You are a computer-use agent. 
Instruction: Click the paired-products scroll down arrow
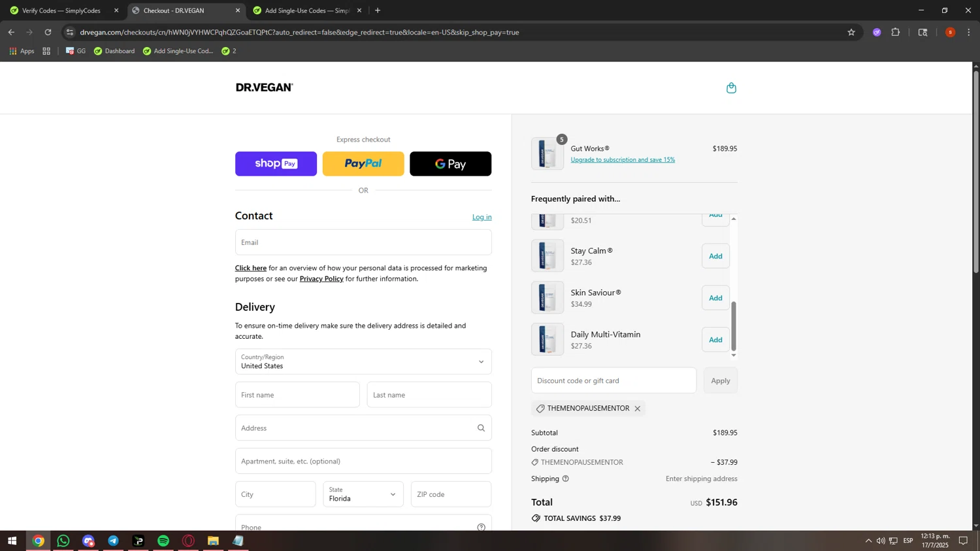point(734,355)
